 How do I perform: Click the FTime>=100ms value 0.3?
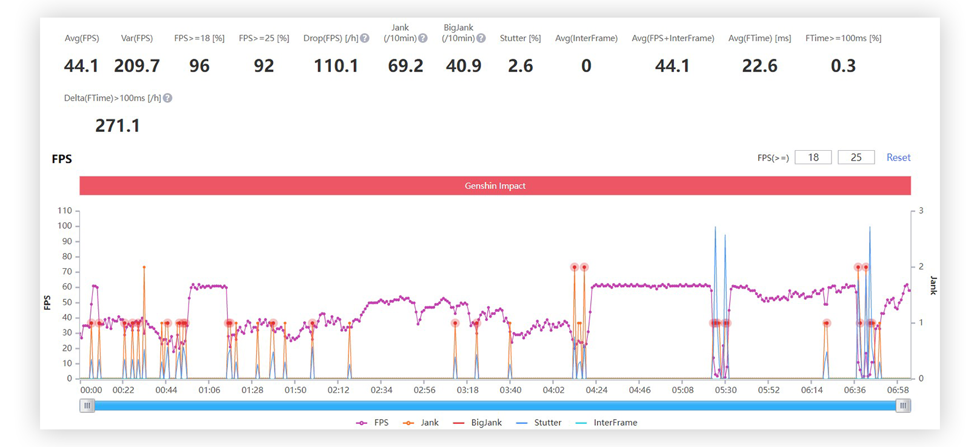click(x=844, y=66)
